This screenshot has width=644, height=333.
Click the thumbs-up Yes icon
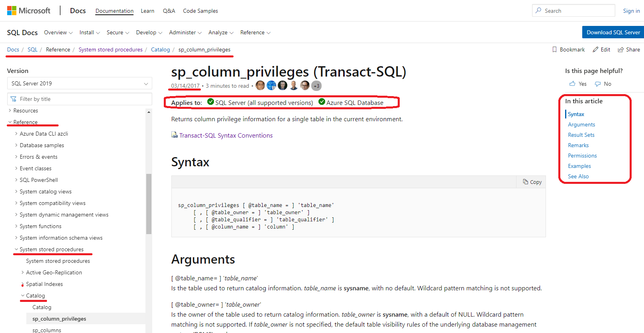pyautogui.click(x=572, y=84)
